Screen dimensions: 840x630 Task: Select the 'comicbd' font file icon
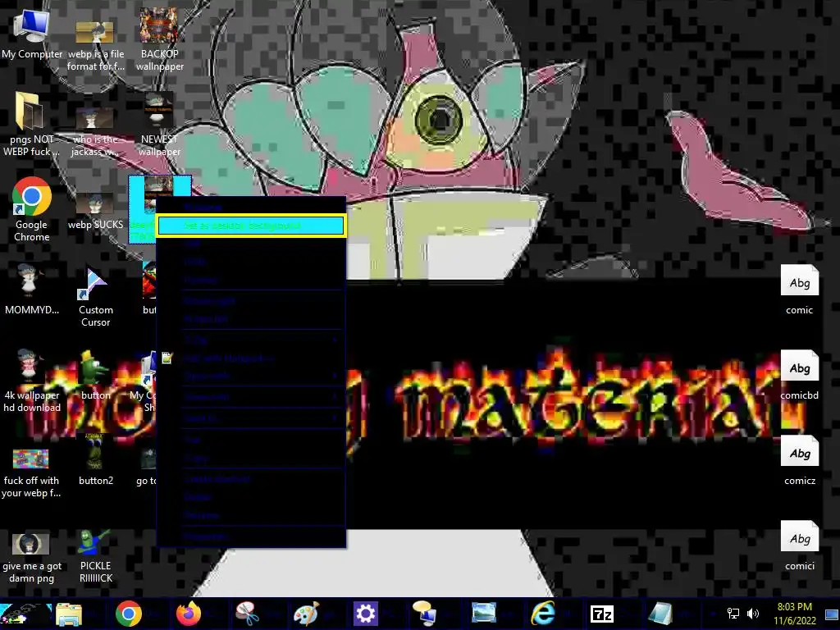799,375
